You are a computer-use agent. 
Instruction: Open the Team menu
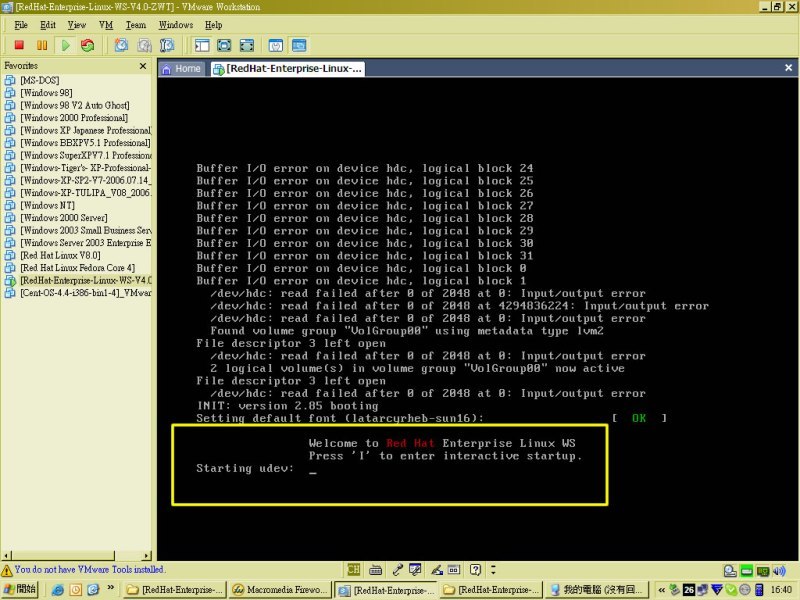tap(136, 25)
